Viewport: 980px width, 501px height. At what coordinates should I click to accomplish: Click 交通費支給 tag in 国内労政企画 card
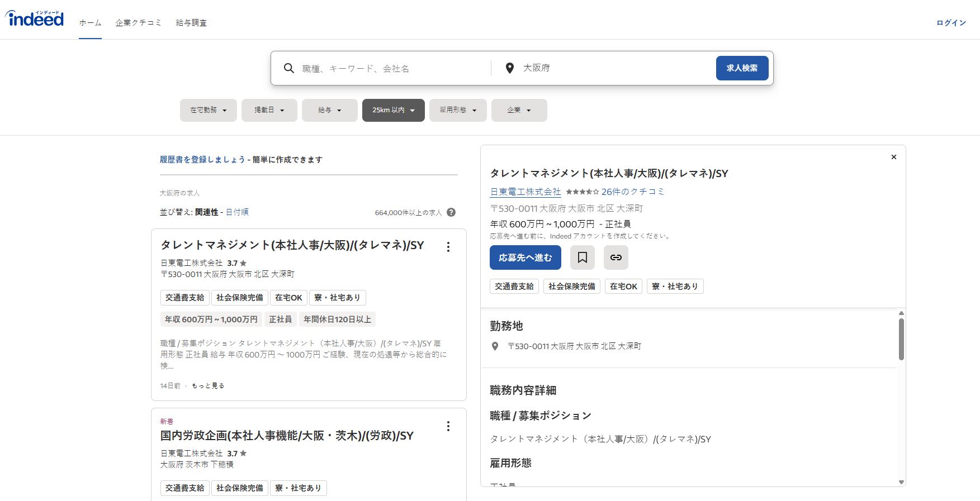coord(185,488)
